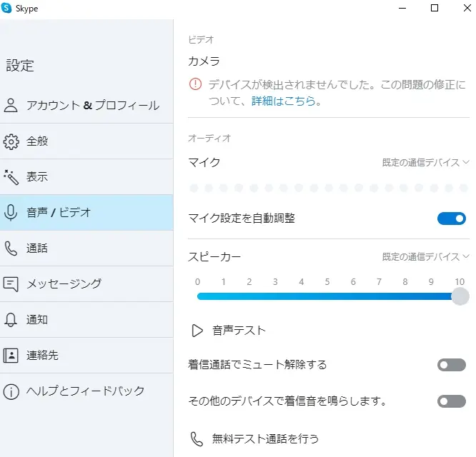476x457 pixels.
Task: Click the microphone icon in sidebar
Action: pos(11,212)
